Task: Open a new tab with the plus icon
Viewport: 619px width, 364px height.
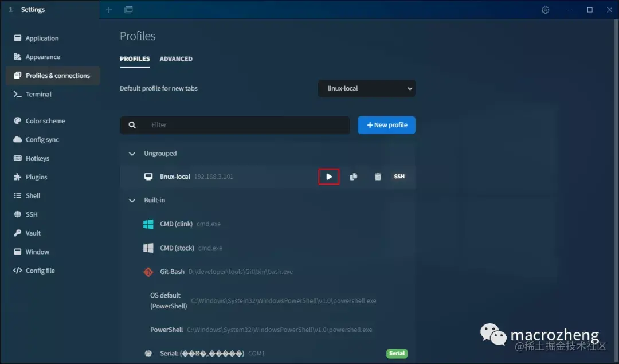Action: (108, 10)
